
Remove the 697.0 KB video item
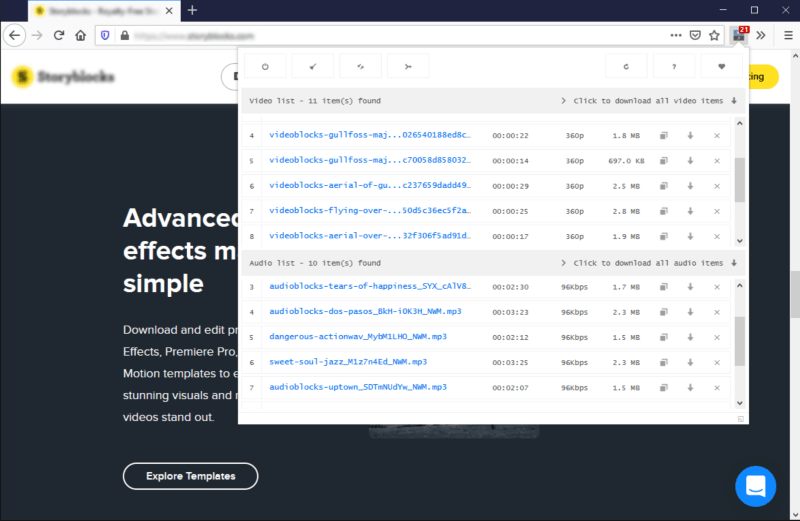(717, 161)
